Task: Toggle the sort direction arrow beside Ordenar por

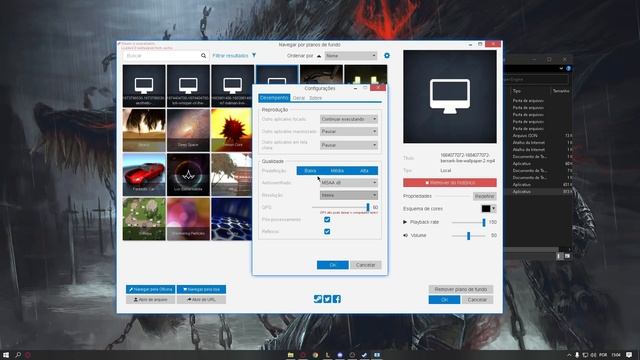Action: click(319, 56)
